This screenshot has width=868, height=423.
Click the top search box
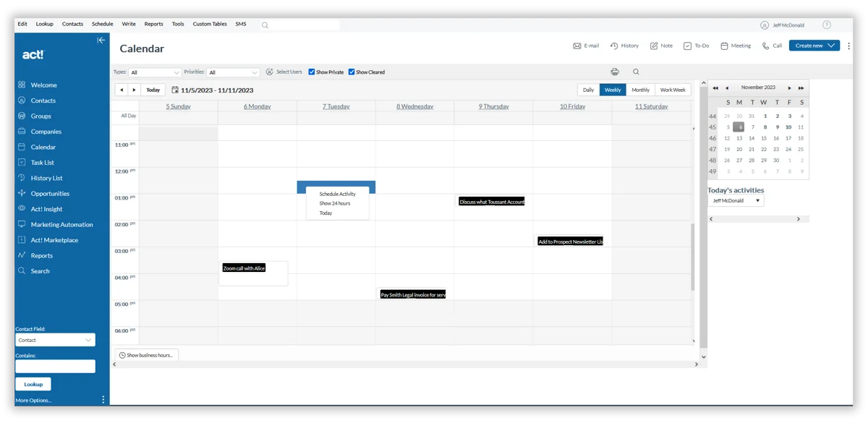click(x=301, y=25)
